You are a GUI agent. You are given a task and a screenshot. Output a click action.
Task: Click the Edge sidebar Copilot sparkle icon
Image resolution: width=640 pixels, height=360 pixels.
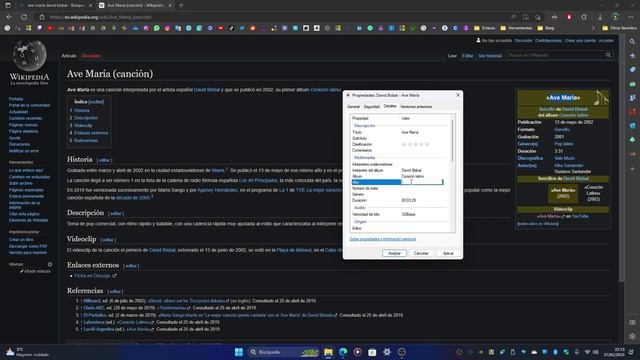[632, 56]
